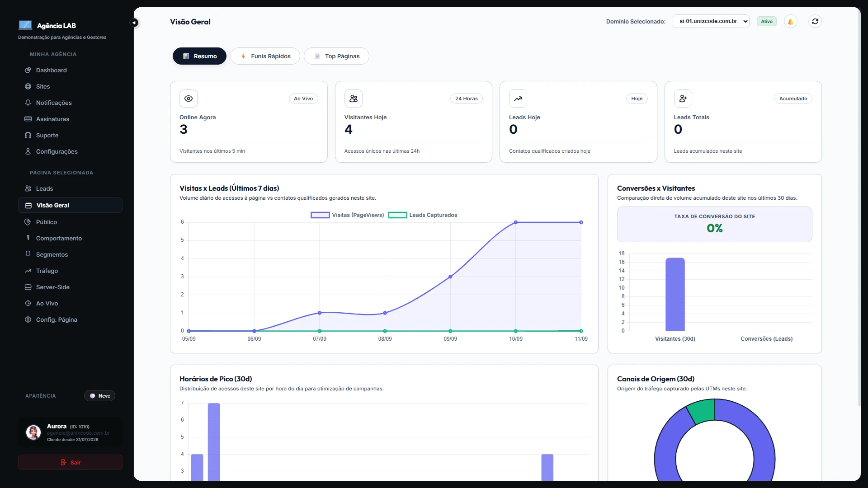Click the 10/09 data point on chart
868x488 pixels.
pyautogui.click(x=516, y=222)
